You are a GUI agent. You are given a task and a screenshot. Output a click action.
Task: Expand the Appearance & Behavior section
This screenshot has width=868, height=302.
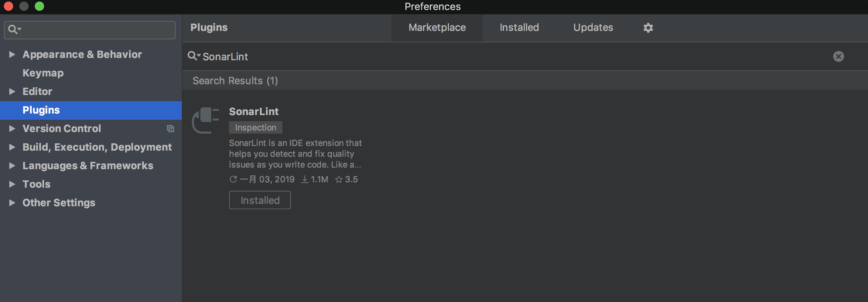(12, 54)
